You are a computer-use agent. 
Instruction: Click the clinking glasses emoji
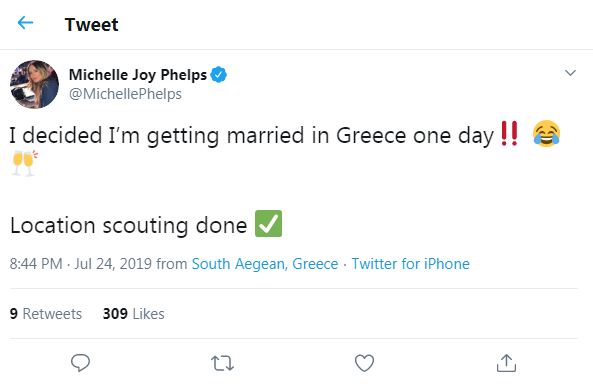click(25, 163)
